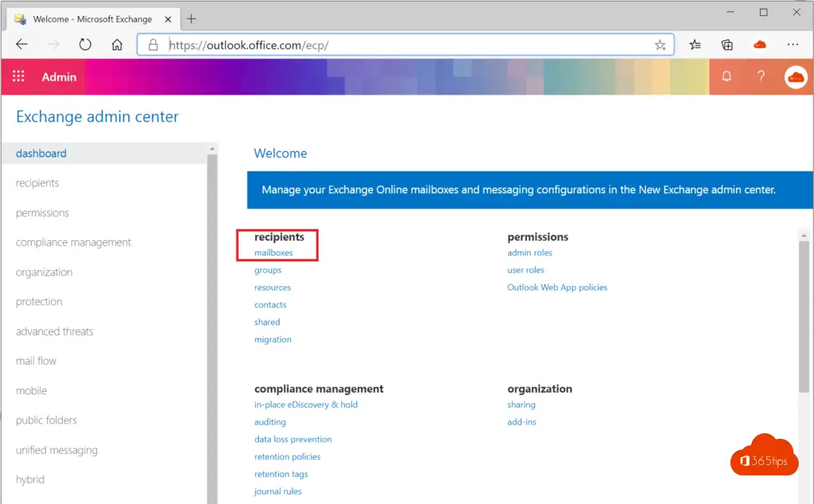814x504 pixels.
Task: Select permissions in the left navigation
Action: (42, 213)
